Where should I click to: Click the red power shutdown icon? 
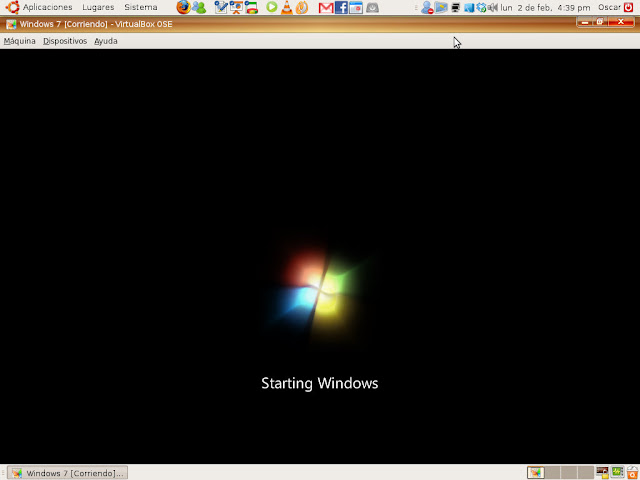point(629,7)
